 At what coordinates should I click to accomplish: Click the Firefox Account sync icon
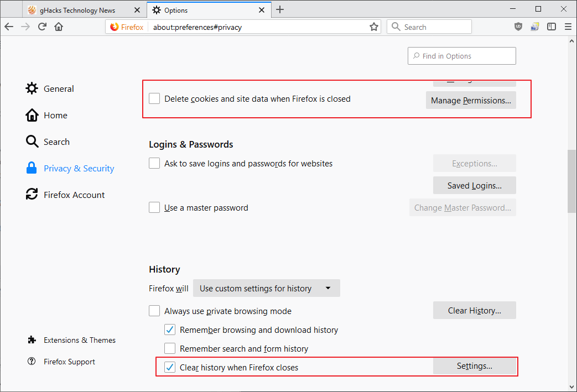tap(32, 194)
